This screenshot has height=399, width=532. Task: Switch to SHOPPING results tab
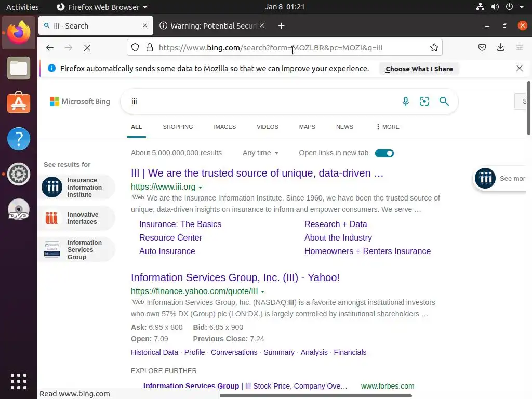tap(178, 127)
